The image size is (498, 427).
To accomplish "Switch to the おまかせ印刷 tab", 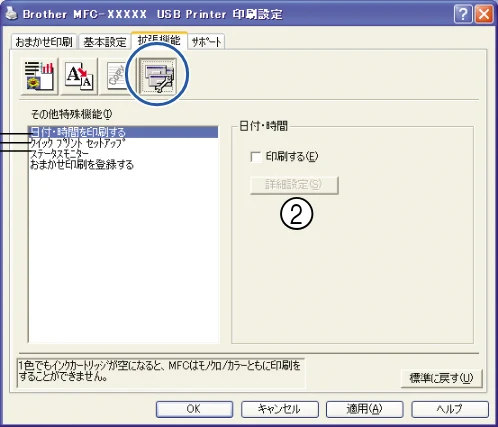I will click(44, 42).
